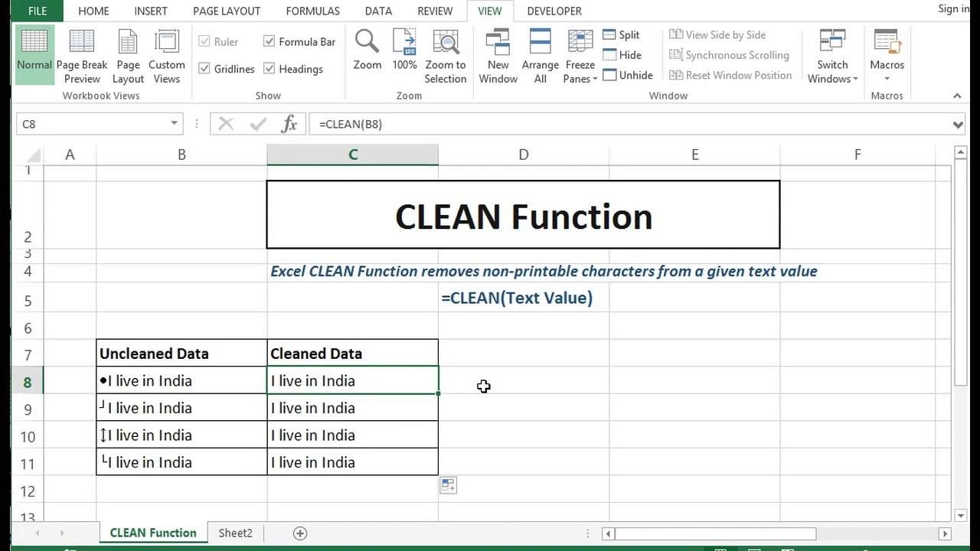This screenshot has width=980, height=551.
Task: Switch to Sheet2 tab
Action: pos(235,533)
